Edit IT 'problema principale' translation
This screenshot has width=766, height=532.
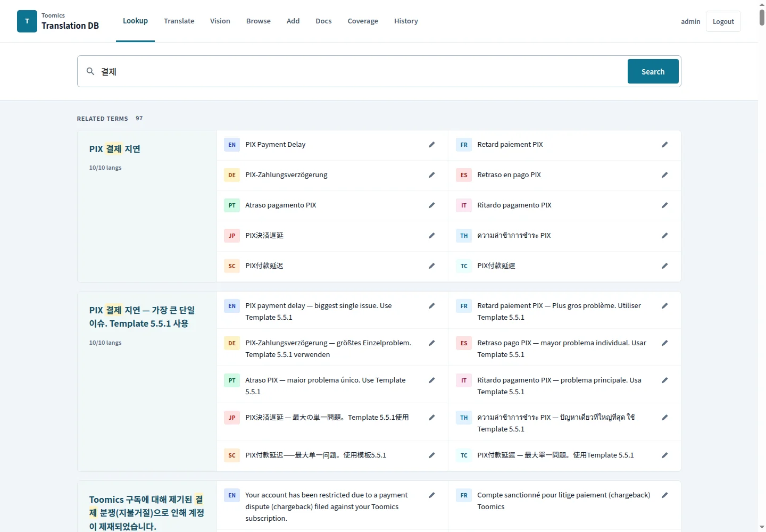click(664, 380)
